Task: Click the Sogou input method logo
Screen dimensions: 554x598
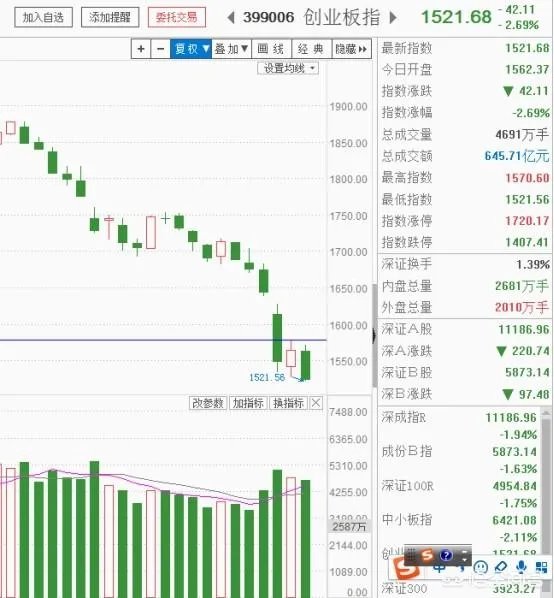Action: click(x=406, y=569)
